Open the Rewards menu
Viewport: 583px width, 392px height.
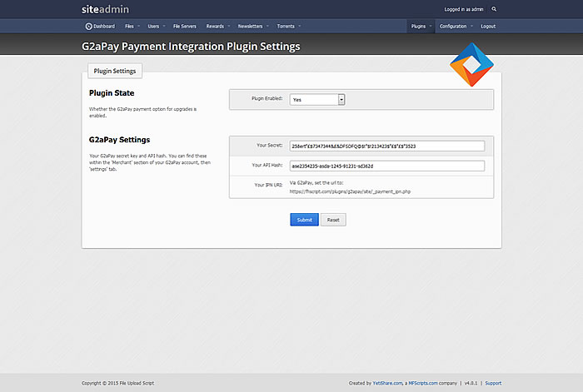[x=218, y=27]
